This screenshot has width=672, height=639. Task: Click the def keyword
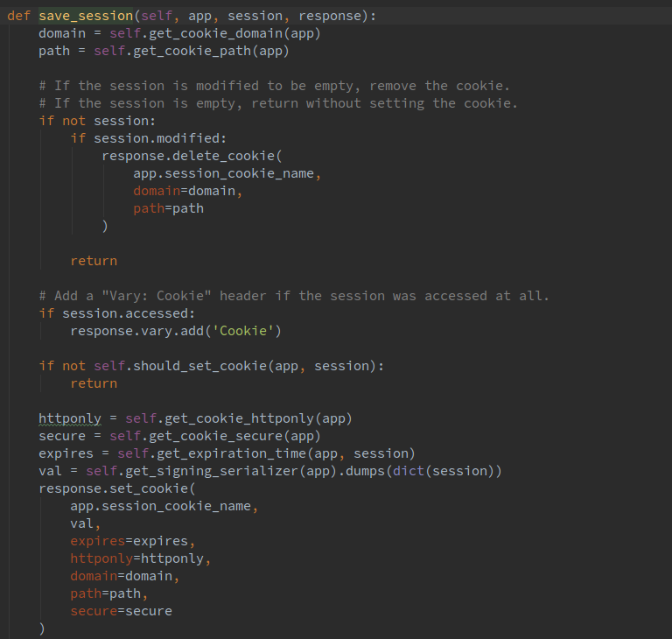[19, 16]
